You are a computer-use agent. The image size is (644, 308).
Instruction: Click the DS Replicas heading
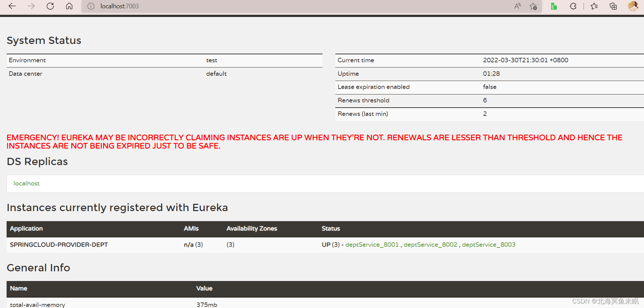pos(37,162)
